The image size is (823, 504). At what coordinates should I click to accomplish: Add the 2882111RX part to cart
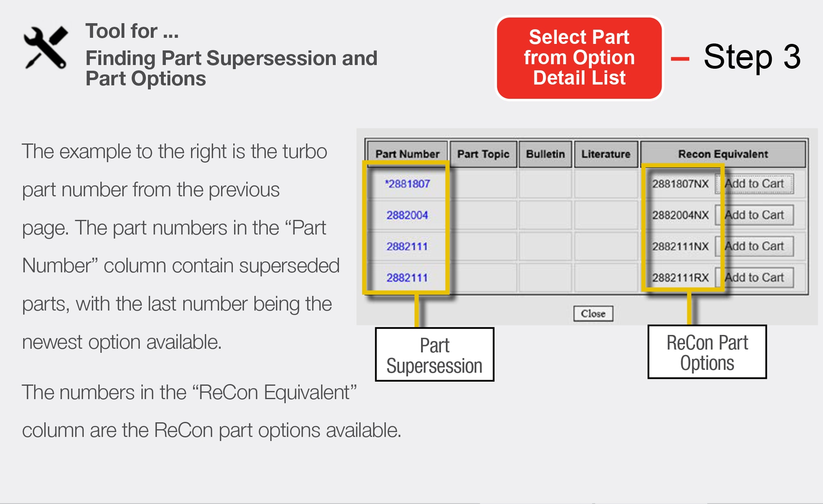[754, 278]
